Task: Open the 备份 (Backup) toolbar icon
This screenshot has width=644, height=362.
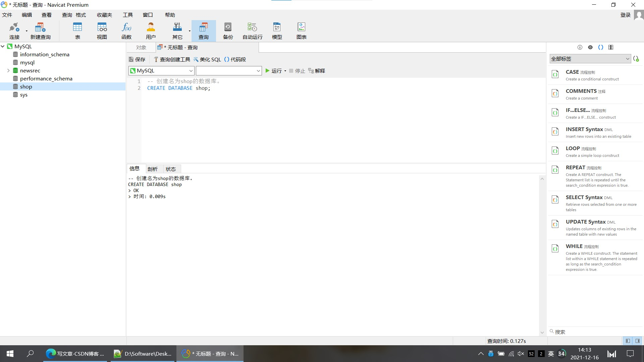Action: click(228, 31)
